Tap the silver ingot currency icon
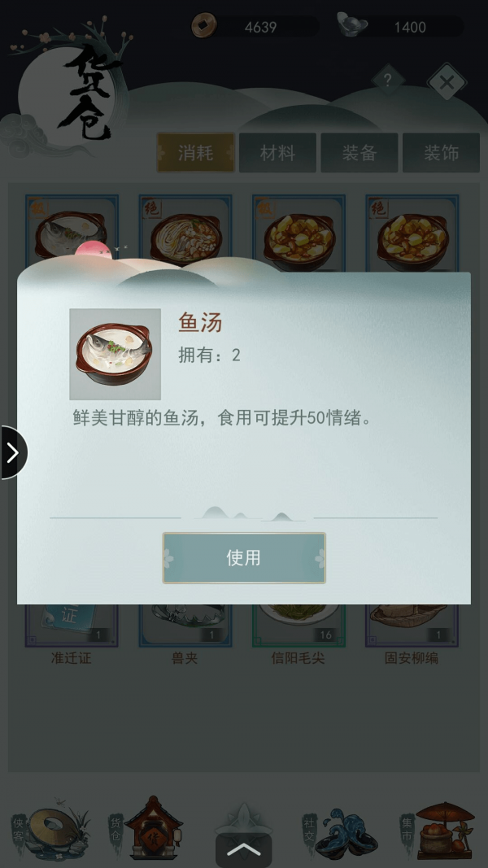The width and height of the screenshot is (488, 868). (352, 25)
